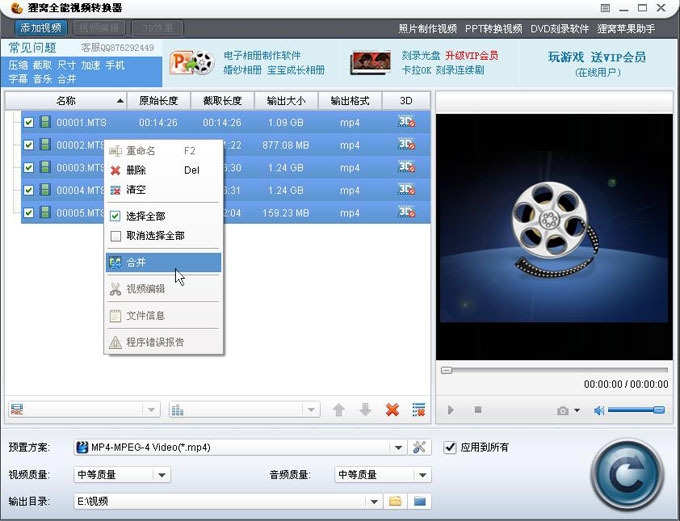Click the 3D icon for 00001.MTS
The width and height of the screenshot is (680, 521).
pyautogui.click(x=406, y=121)
